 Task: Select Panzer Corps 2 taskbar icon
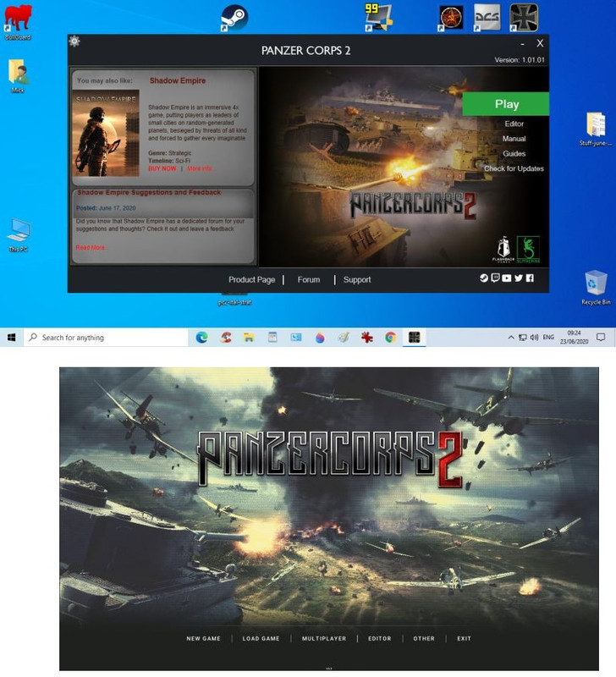[415, 338]
